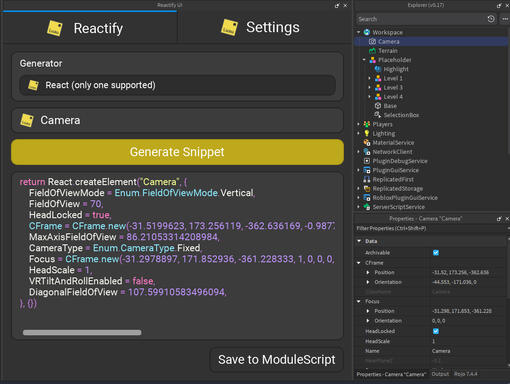The width and height of the screenshot is (510, 384).
Task: Click the code snippet horizontal scrollbar
Action: pyautogui.click(x=82, y=332)
